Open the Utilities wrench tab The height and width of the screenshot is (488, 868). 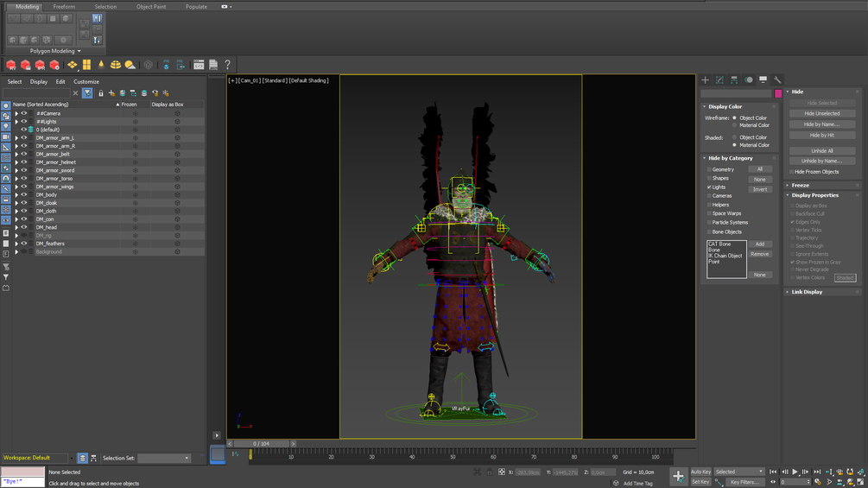777,80
